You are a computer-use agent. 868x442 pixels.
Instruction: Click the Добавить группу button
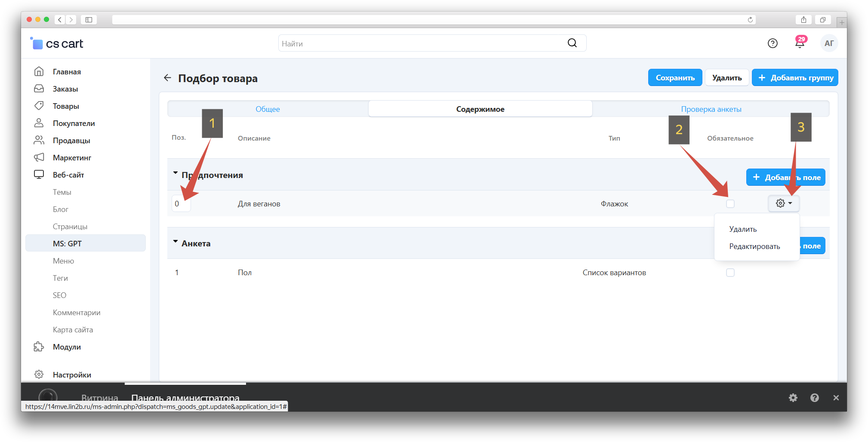tap(794, 78)
